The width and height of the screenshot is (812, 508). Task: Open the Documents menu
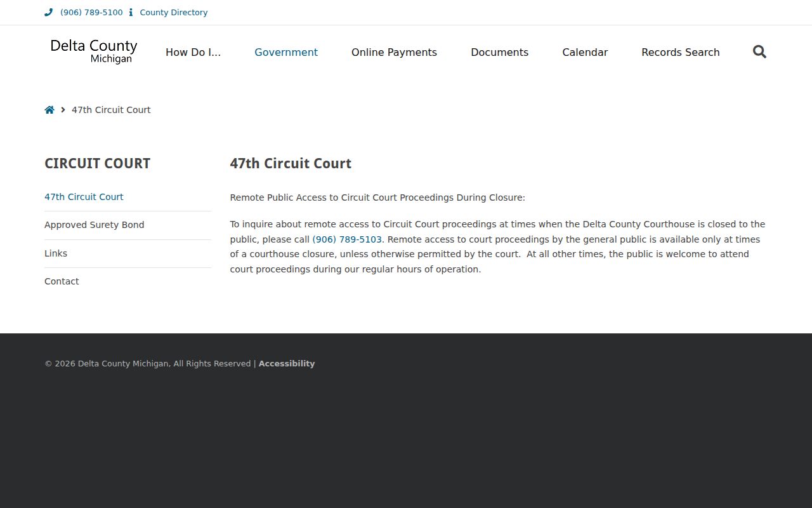(x=499, y=52)
